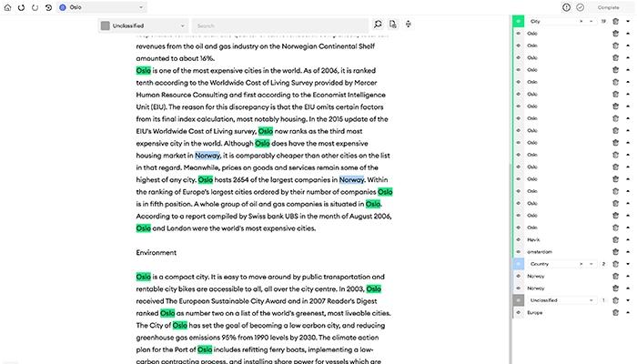This screenshot has width=637, height=364.
Task: Open the history revert icon
Action: click(48, 7)
